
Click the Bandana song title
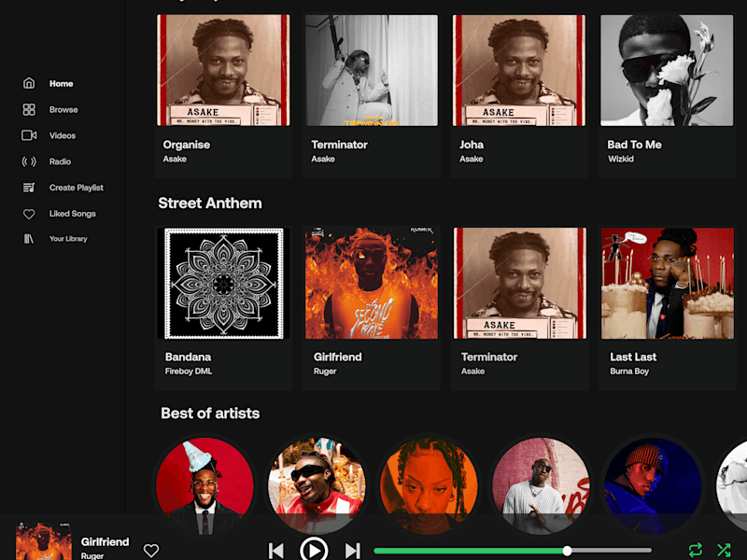click(189, 357)
